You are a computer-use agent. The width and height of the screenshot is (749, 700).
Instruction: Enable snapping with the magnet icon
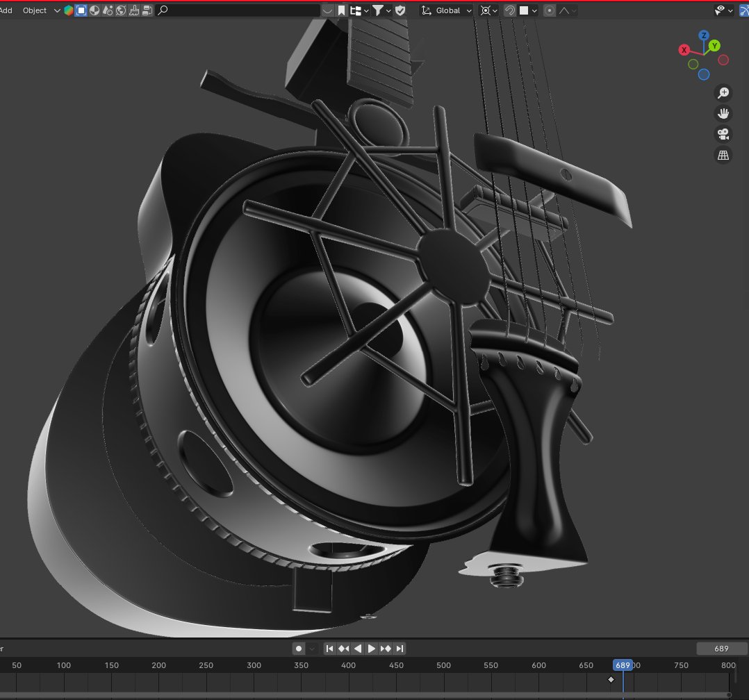[509, 10]
